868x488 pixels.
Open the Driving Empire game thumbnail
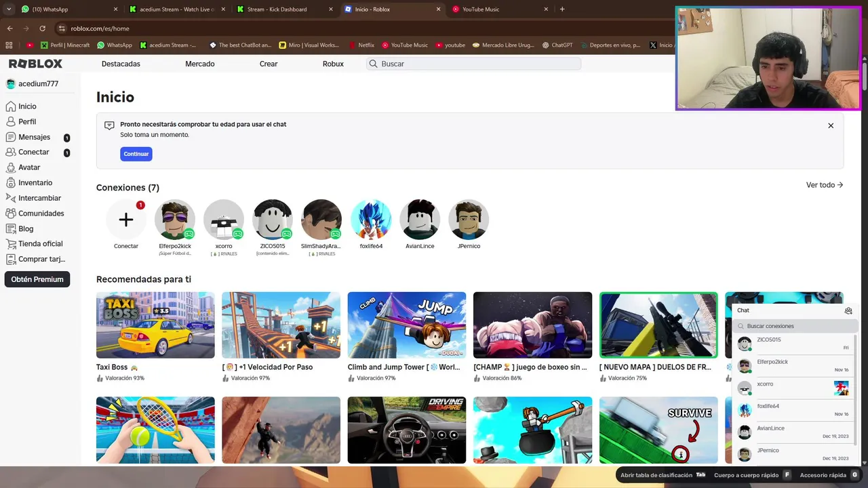tap(407, 430)
